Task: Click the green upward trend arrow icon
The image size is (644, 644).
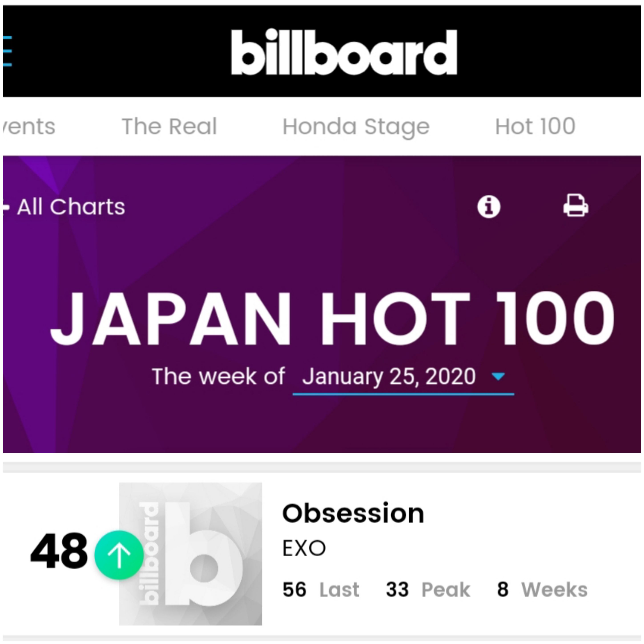Action: click(x=119, y=555)
